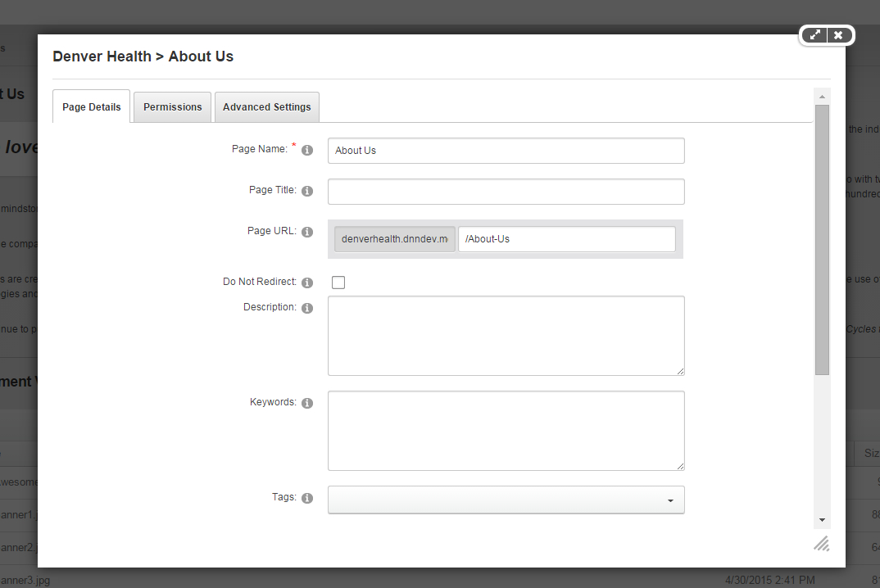Open the Tags dropdown
880x588 pixels.
tap(506, 500)
